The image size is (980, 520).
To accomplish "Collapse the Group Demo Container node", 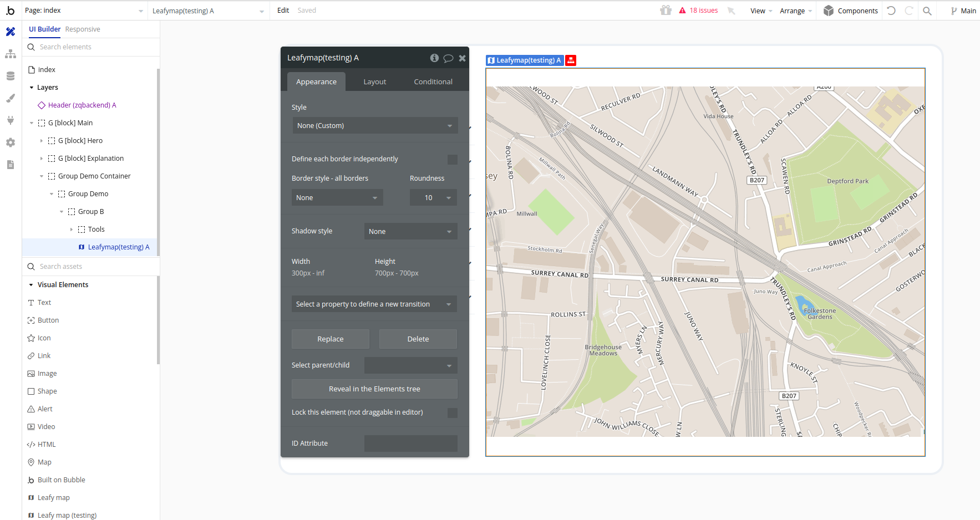I will pos(42,176).
